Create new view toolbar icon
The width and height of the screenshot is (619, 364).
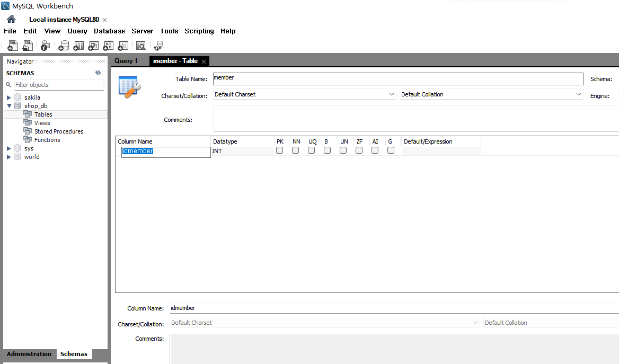pyautogui.click(x=93, y=46)
